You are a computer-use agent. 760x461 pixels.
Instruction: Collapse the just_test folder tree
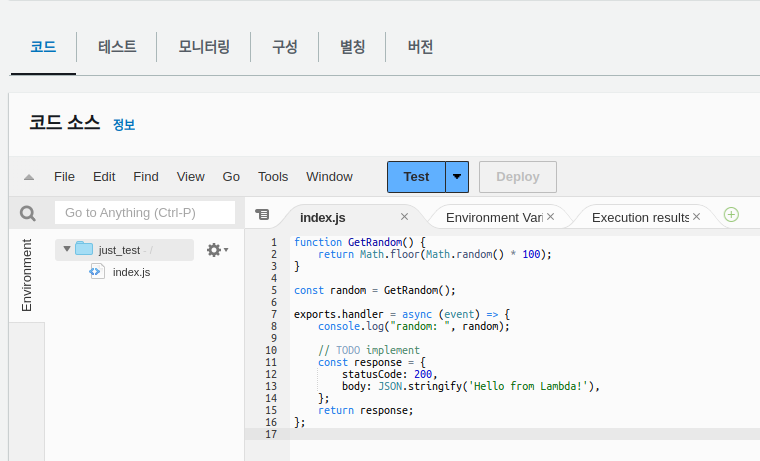pyautogui.click(x=67, y=249)
